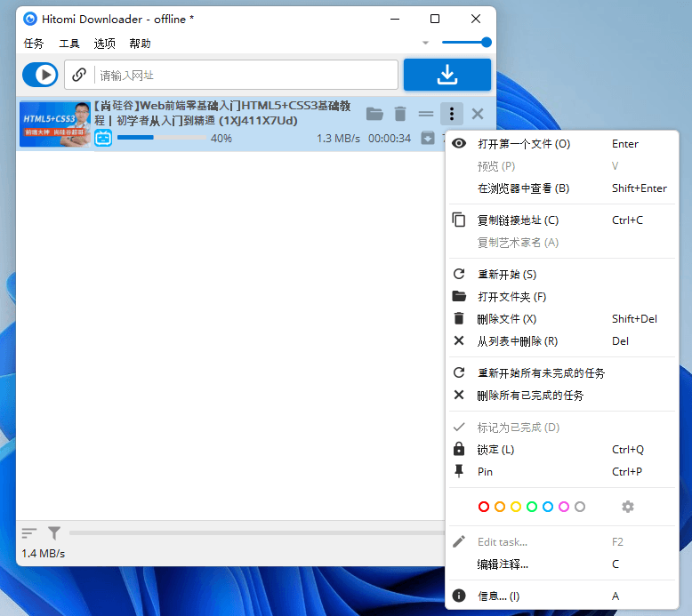Image resolution: width=692 pixels, height=616 pixels.
Task: Click 重新开始所有未完成的任务
Action: coord(541,373)
